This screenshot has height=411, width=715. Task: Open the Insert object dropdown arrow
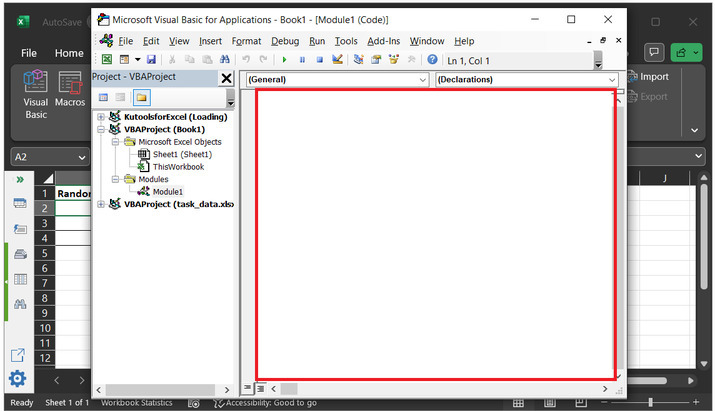coord(137,59)
